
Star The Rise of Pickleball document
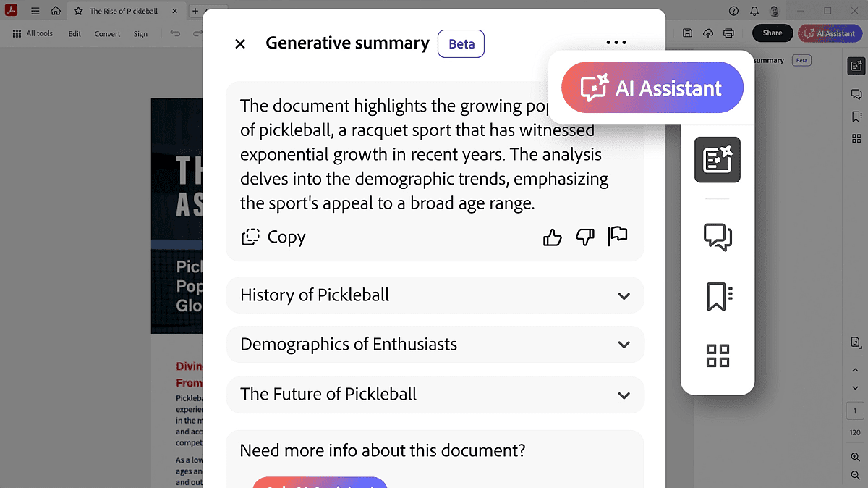coord(78,11)
